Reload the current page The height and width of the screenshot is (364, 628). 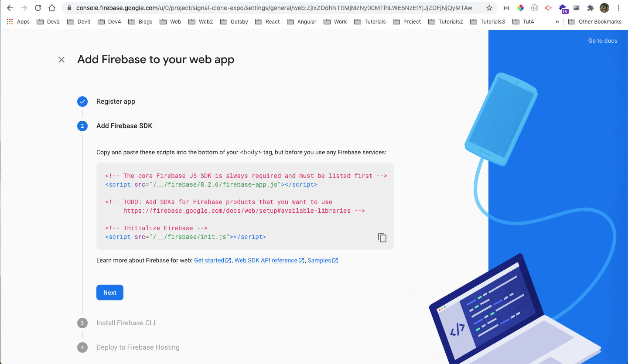click(x=38, y=8)
